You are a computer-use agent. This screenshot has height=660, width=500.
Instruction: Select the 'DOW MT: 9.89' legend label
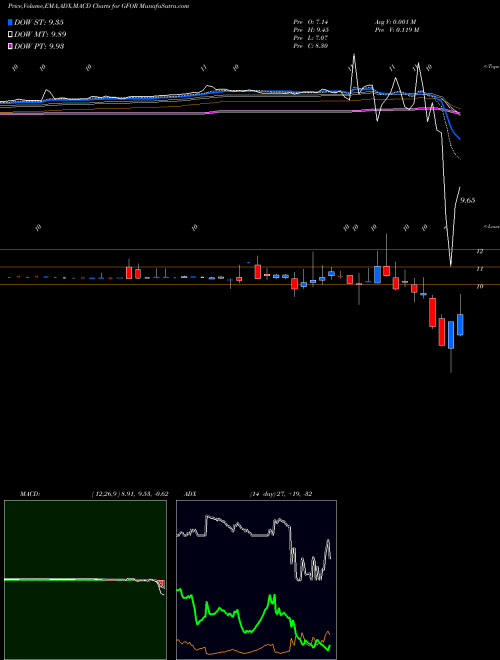pos(40,35)
